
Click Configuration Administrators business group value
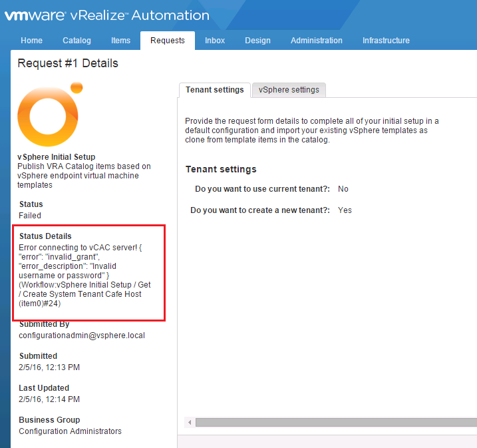click(x=70, y=431)
